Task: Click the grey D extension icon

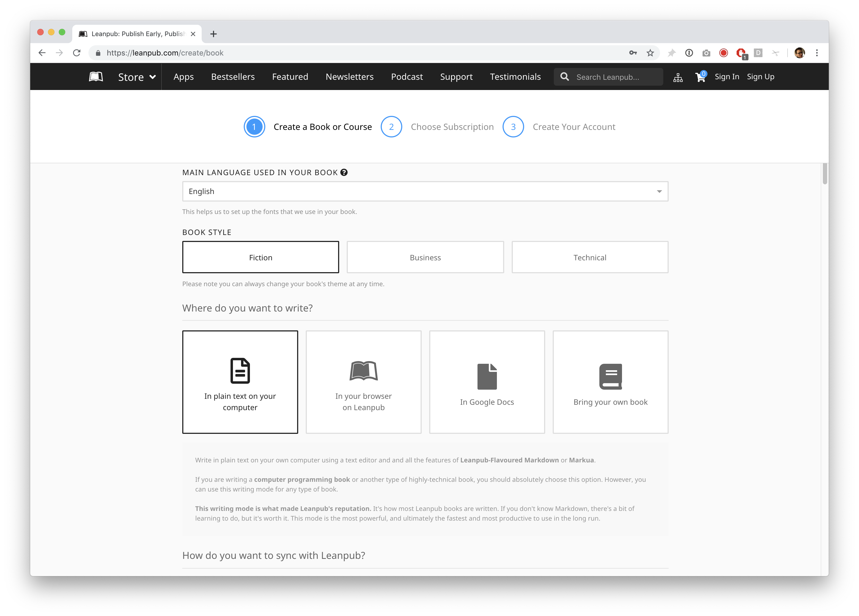Action: (x=758, y=53)
